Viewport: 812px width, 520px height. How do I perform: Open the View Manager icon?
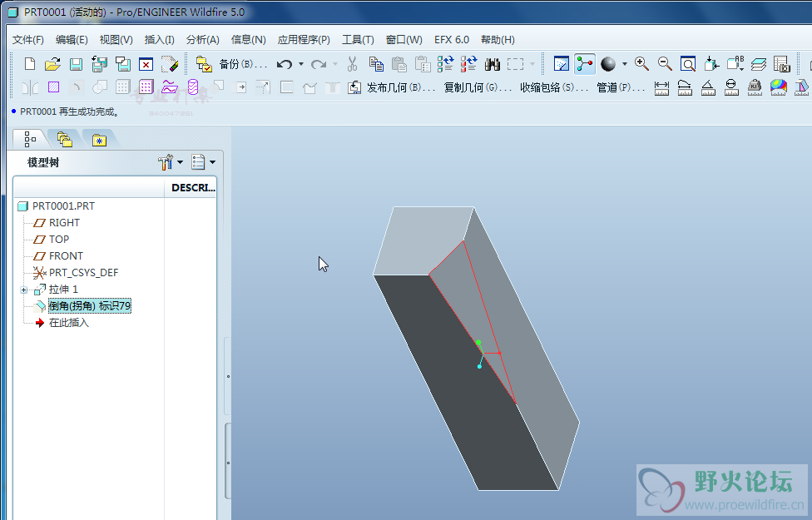[x=782, y=64]
